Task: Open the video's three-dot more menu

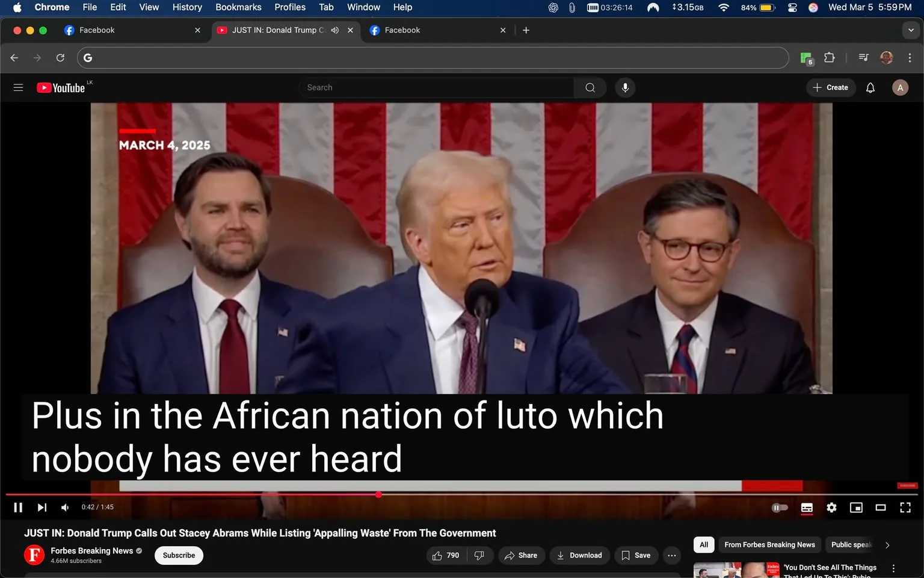Action: click(x=671, y=555)
